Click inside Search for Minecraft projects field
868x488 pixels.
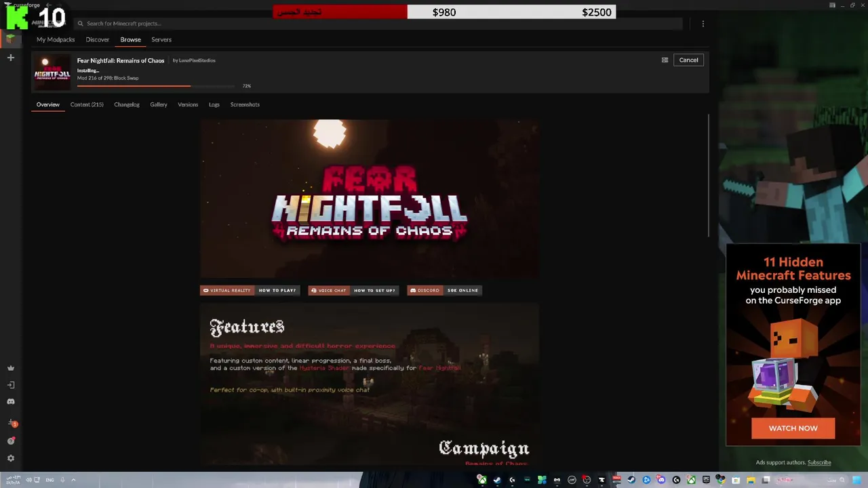[377, 24]
